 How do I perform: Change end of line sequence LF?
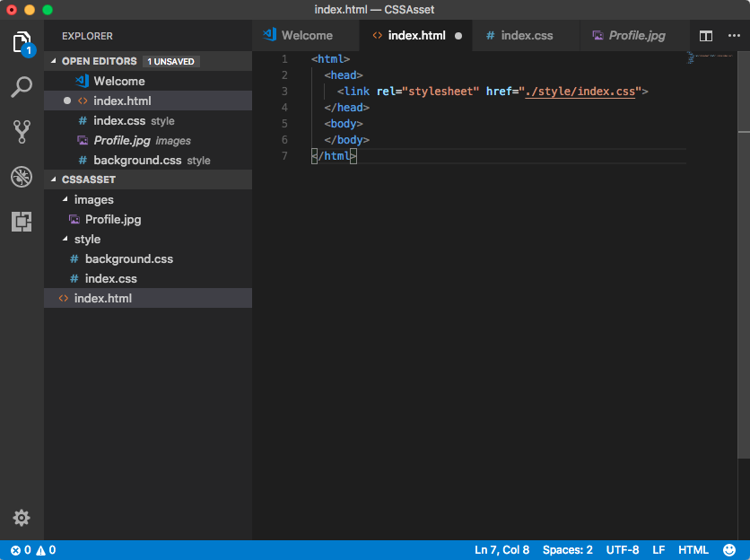[658, 550]
